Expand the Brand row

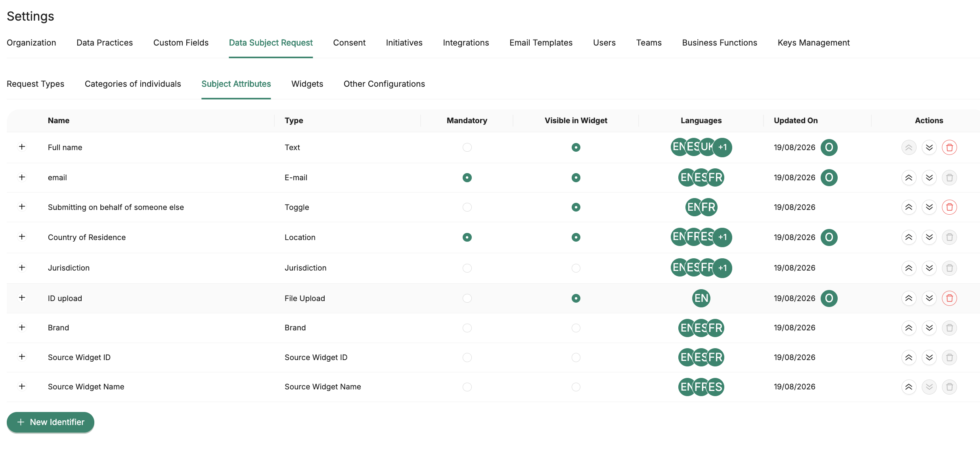click(x=22, y=327)
